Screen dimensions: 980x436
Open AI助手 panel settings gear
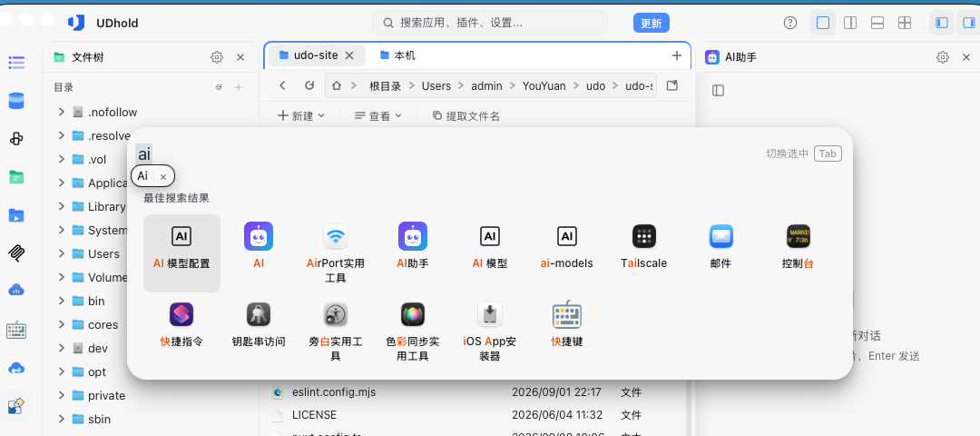943,57
